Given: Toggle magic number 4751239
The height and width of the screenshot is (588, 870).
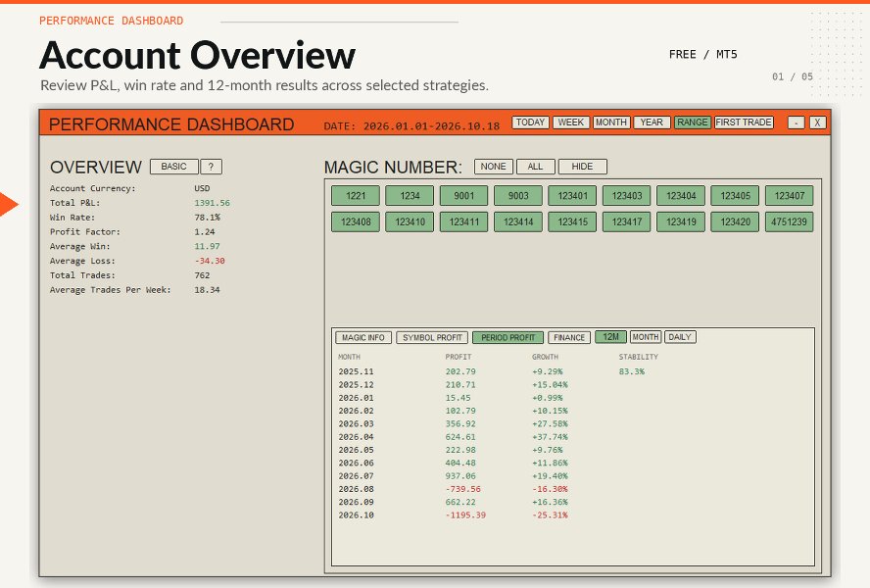Looking at the screenshot, I should pos(789,221).
